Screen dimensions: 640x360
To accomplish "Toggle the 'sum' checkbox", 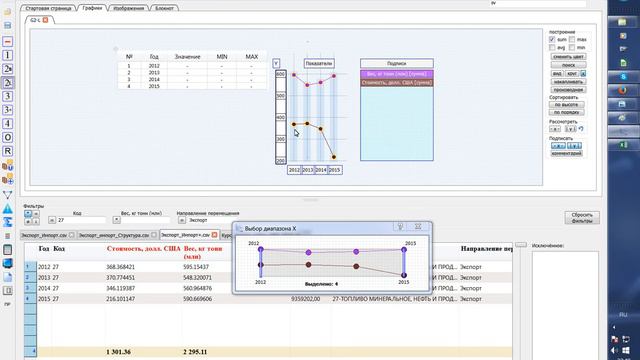I will tap(552, 40).
